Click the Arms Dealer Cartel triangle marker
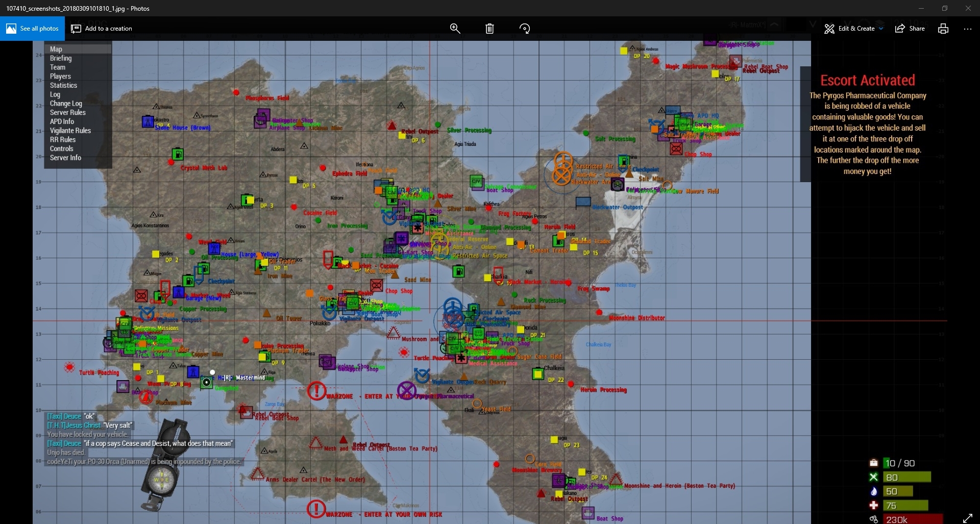 pyautogui.click(x=257, y=473)
